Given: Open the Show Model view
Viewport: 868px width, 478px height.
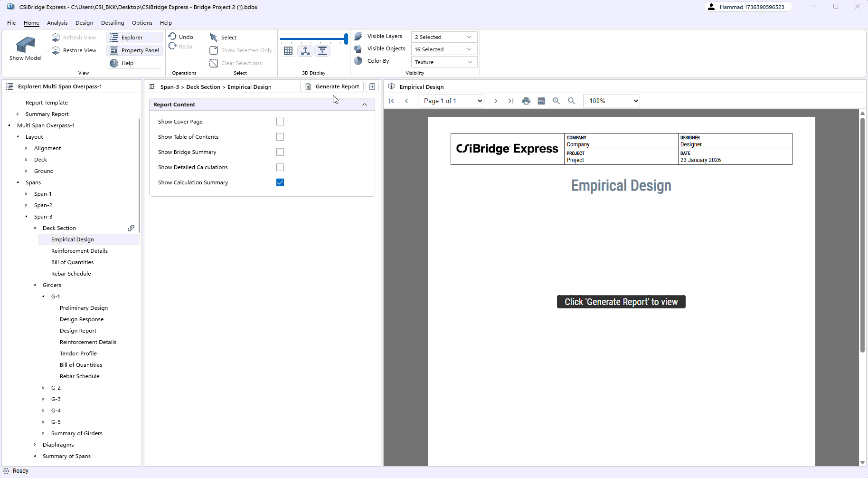Looking at the screenshot, I should click(25, 48).
